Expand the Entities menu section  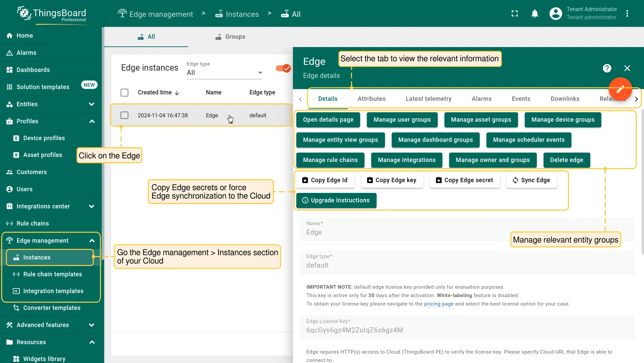click(x=50, y=104)
